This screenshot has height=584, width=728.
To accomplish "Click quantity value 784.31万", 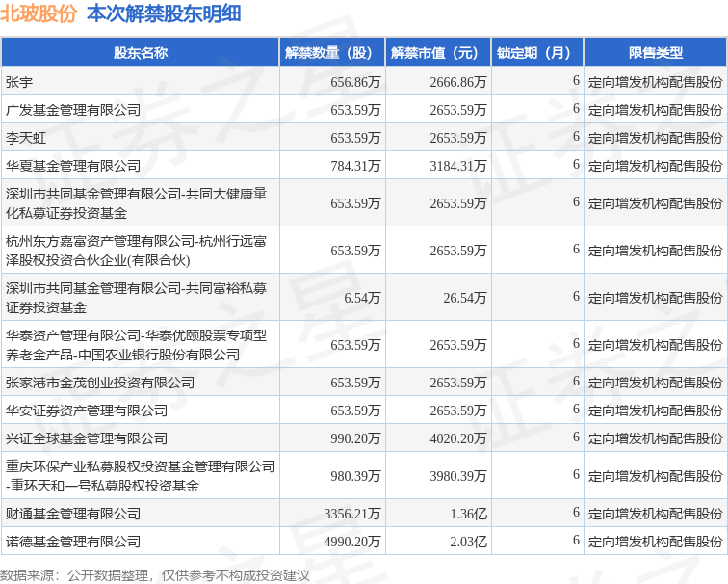I will (355, 166).
